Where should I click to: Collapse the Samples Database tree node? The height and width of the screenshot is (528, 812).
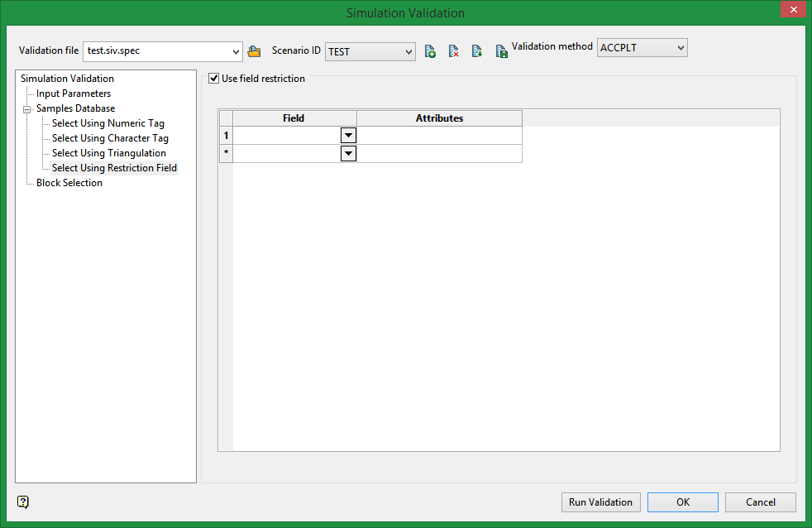tap(26, 108)
